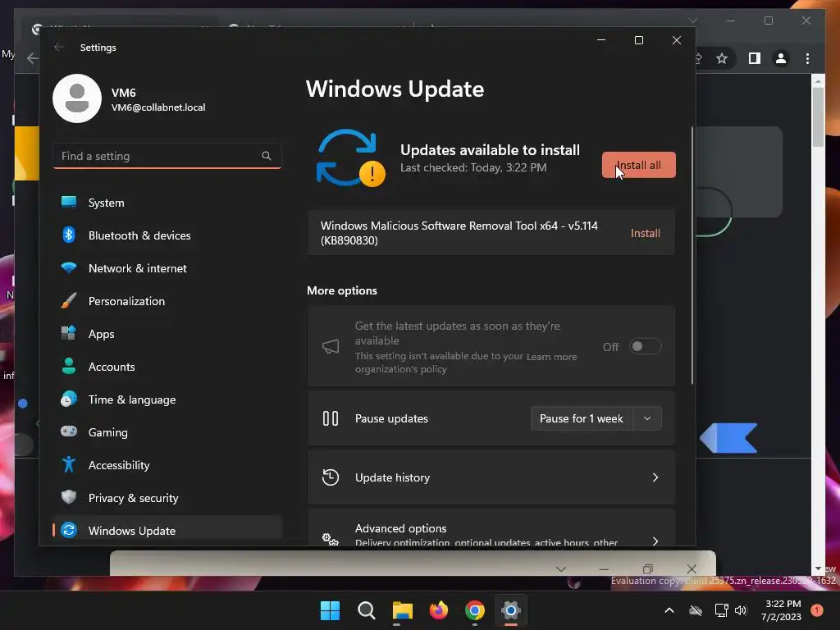Select the Apps icon in sidebar

[x=69, y=333]
